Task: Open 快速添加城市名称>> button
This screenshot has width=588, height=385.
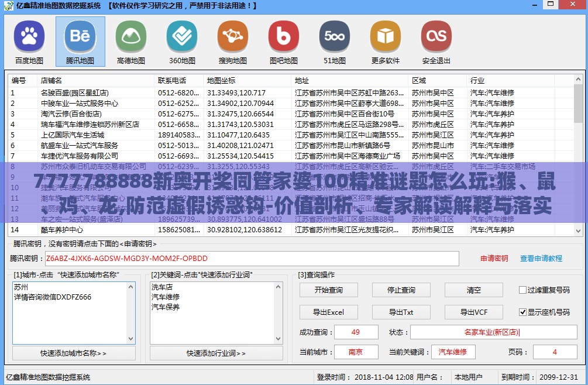Action: tap(74, 353)
